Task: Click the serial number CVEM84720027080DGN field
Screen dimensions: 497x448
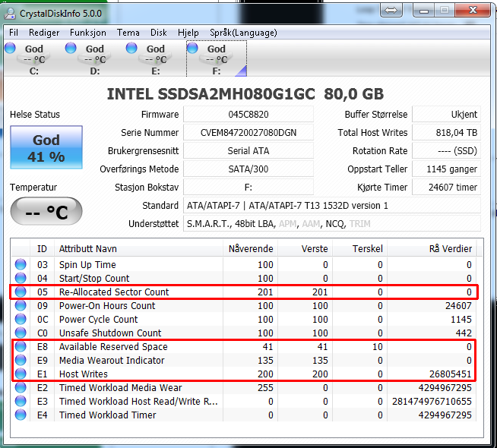Action: pos(248,132)
